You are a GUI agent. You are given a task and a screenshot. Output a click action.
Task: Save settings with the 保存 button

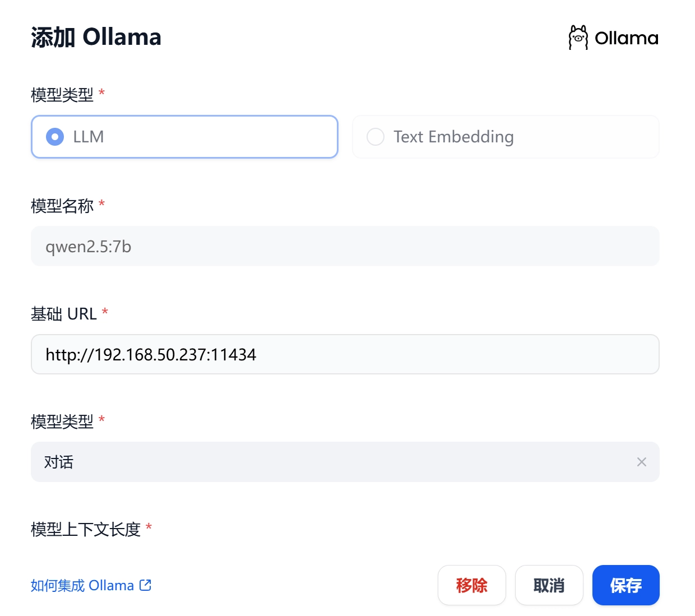[625, 585]
